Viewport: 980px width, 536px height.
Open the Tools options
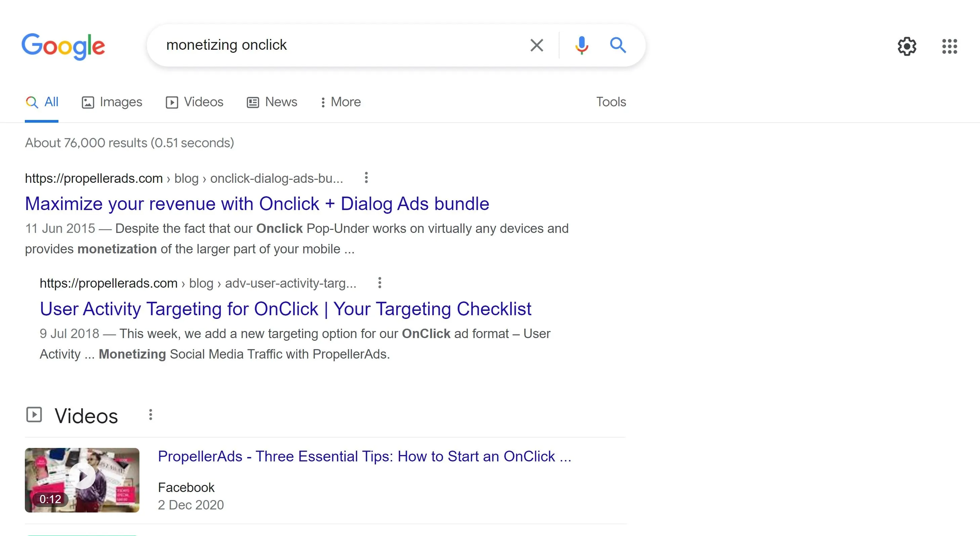(x=611, y=102)
